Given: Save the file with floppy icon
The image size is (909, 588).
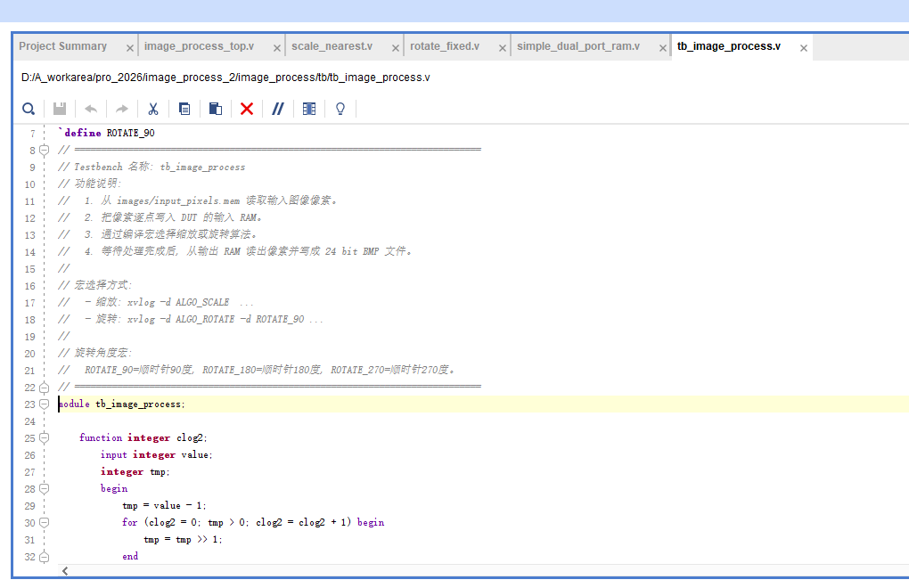Looking at the screenshot, I should point(60,109).
